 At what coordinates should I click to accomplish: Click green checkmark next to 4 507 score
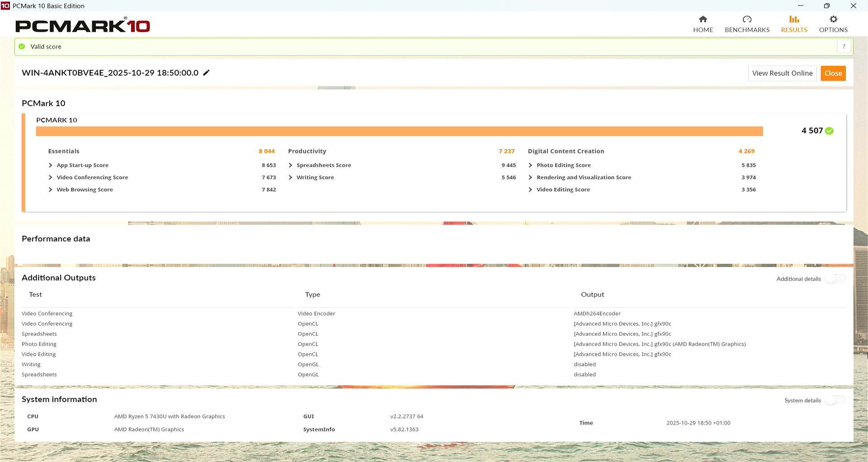(x=829, y=131)
